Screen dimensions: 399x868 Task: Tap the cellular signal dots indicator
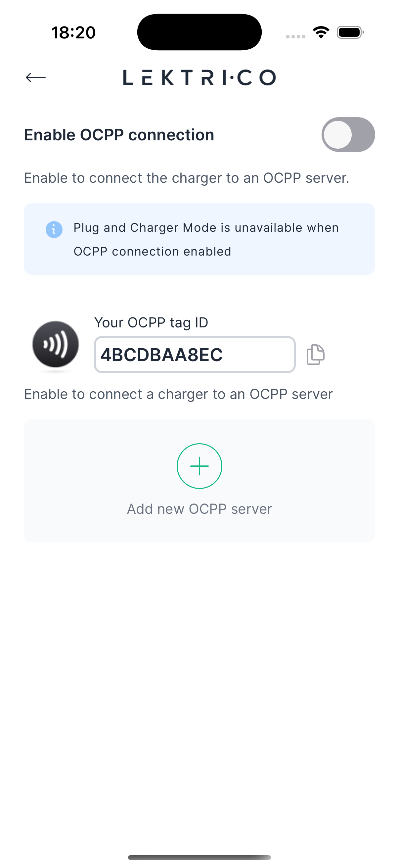(x=296, y=36)
